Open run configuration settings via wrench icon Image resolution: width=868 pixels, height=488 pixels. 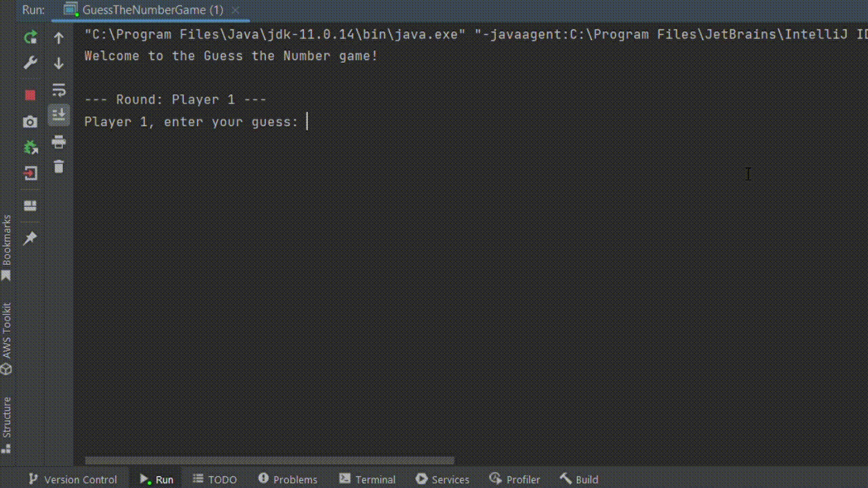coord(30,62)
